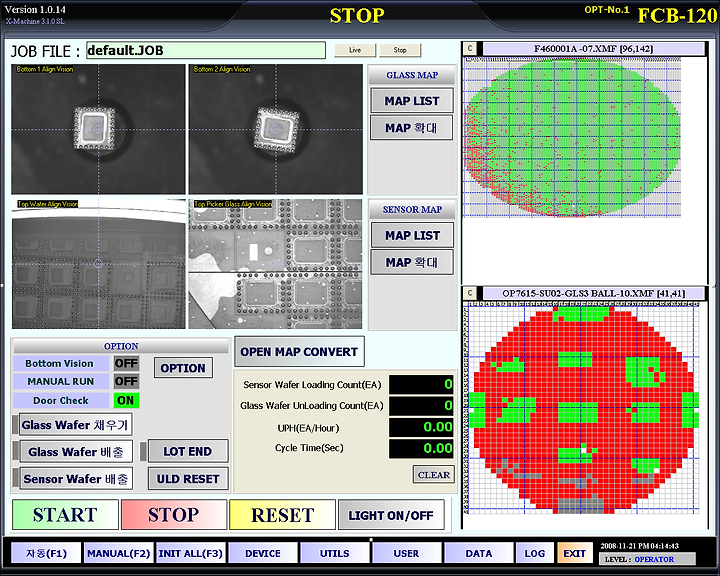Click OPEN MAP CONVERT button
This screenshot has height=576, width=720.
pos(299,351)
